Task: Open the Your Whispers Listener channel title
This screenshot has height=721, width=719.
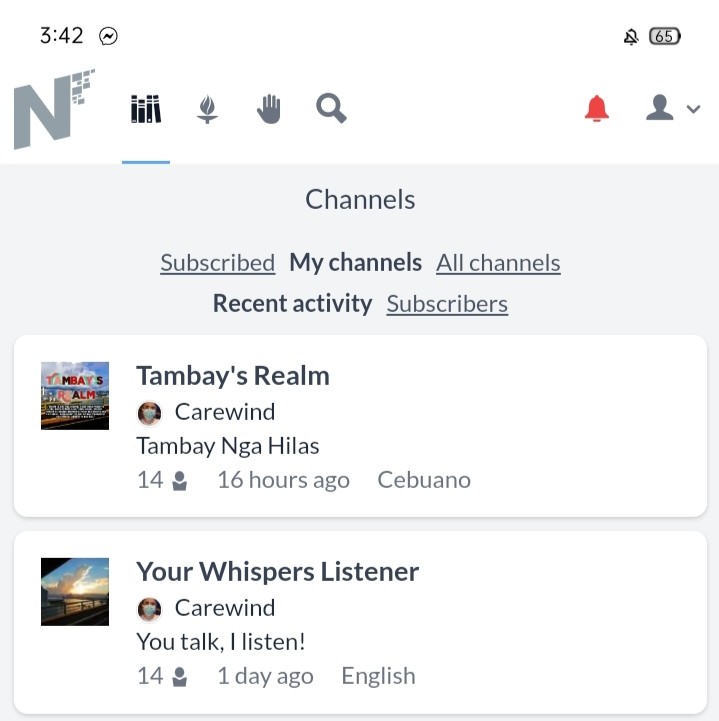Action: point(278,572)
